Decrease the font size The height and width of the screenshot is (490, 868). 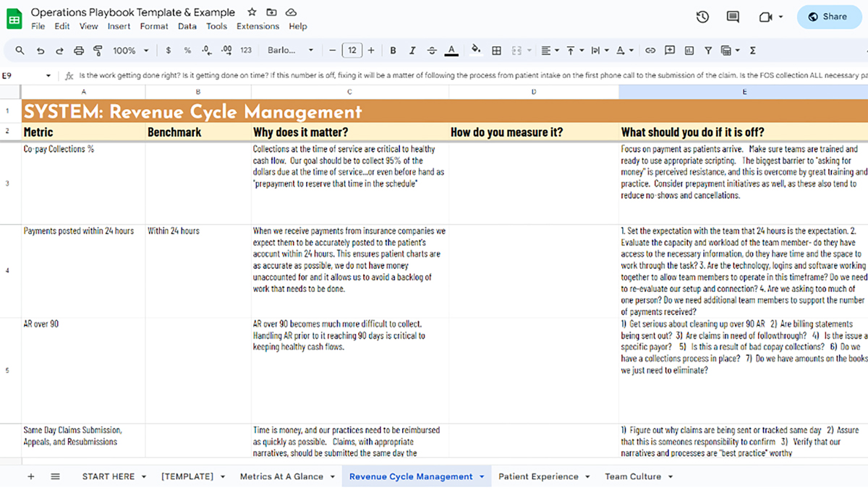pyautogui.click(x=333, y=51)
